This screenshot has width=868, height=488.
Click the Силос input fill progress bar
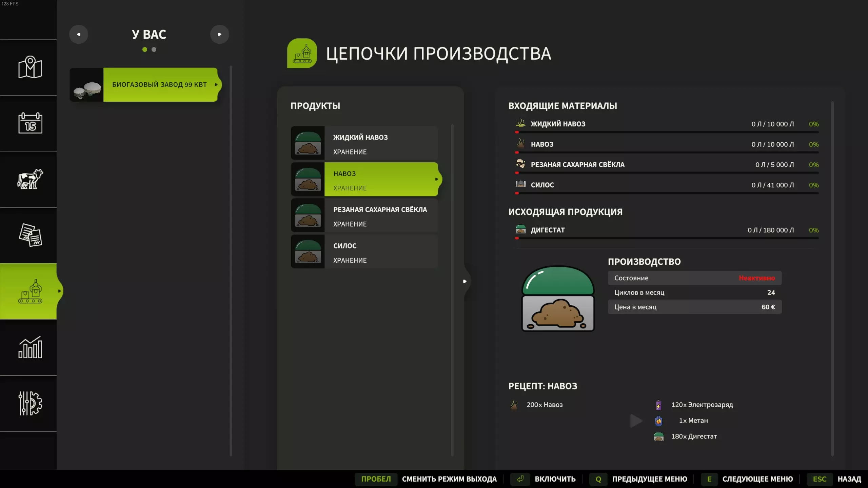667,193
